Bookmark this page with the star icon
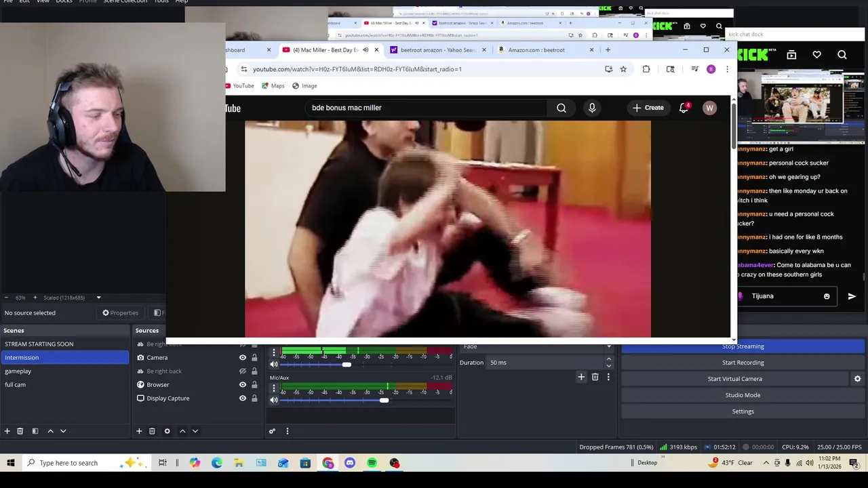Viewport: 868px width, 488px height. pyautogui.click(x=623, y=69)
